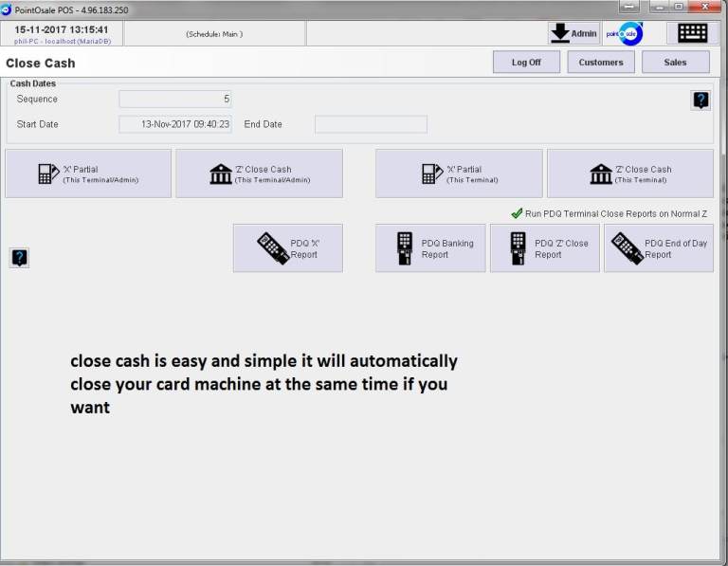Open the PDQ Banking Report
Viewport: 728px width, 566px height.
coord(430,248)
